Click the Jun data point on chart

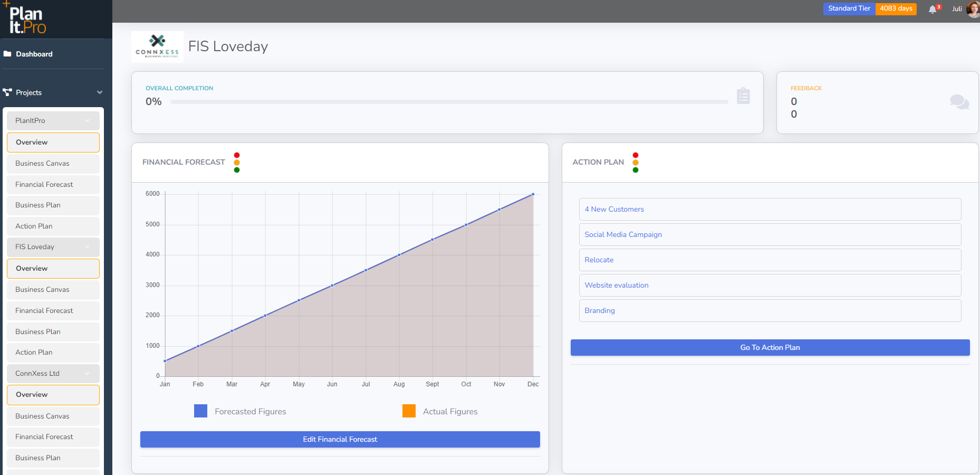[332, 285]
